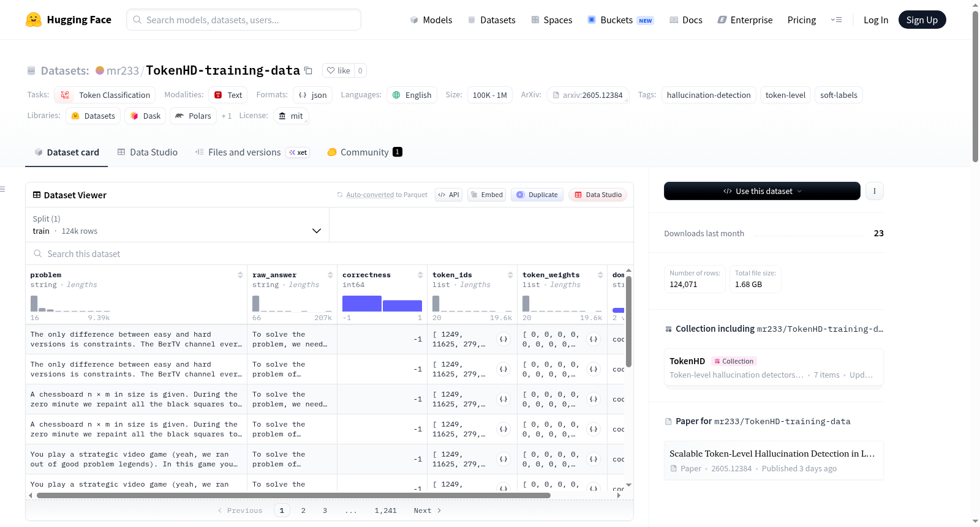The image size is (980, 527).
Task: Open the Pricing page
Action: click(x=802, y=20)
